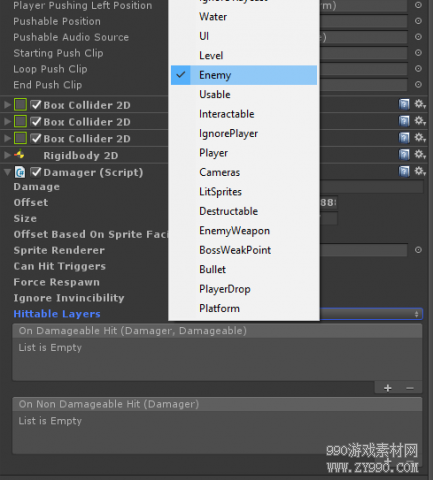This screenshot has height=480, width=433.
Task: Open object picker for Player Pushing Left Position
Action: tap(418, 5)
